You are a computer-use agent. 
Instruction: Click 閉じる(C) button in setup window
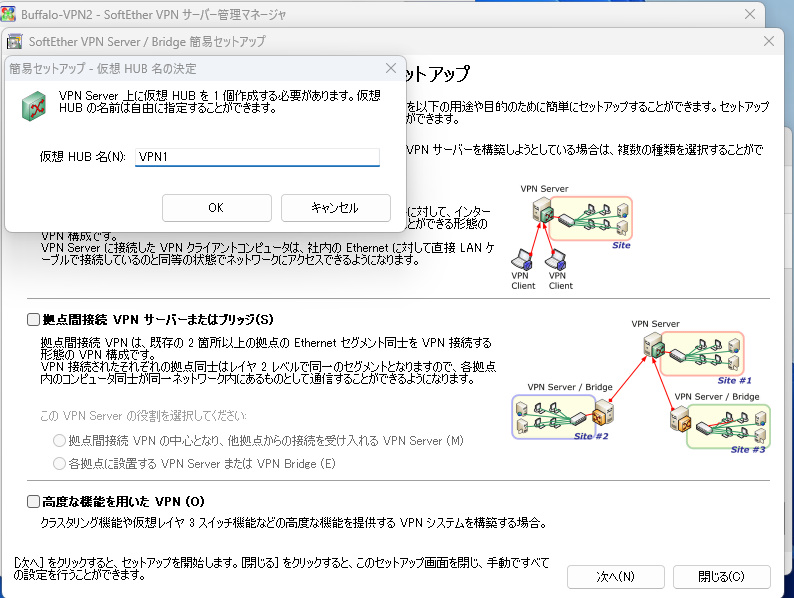[722, 577]
